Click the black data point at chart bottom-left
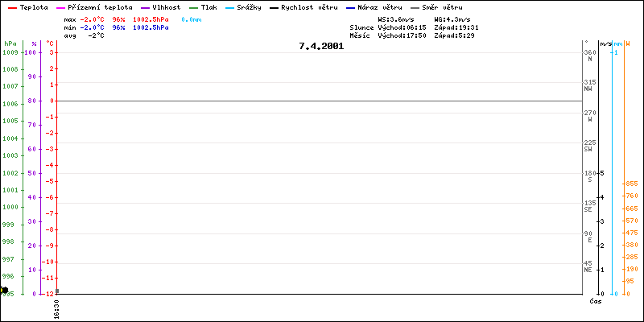This screenshot has width=644, height=322. tap(4, 290)
